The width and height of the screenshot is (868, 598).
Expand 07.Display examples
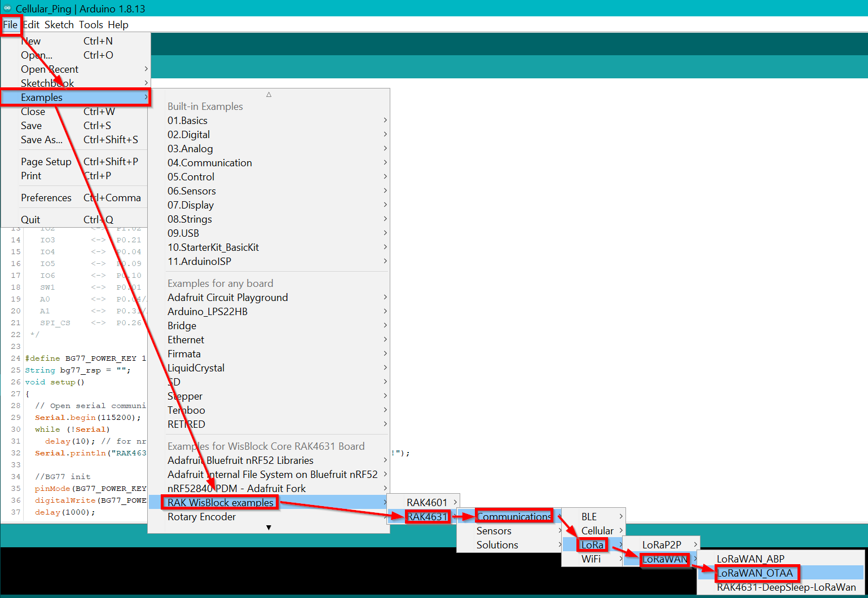(269, 205)
